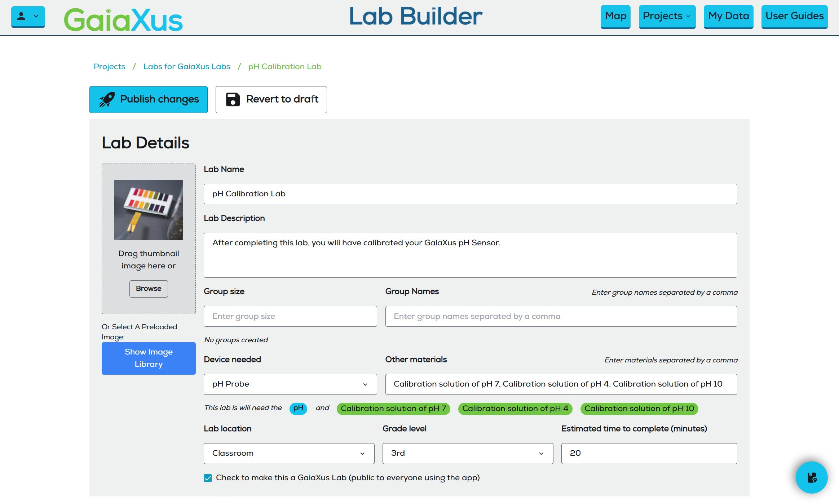
Task: Show the Image Library
Action: 149,358
